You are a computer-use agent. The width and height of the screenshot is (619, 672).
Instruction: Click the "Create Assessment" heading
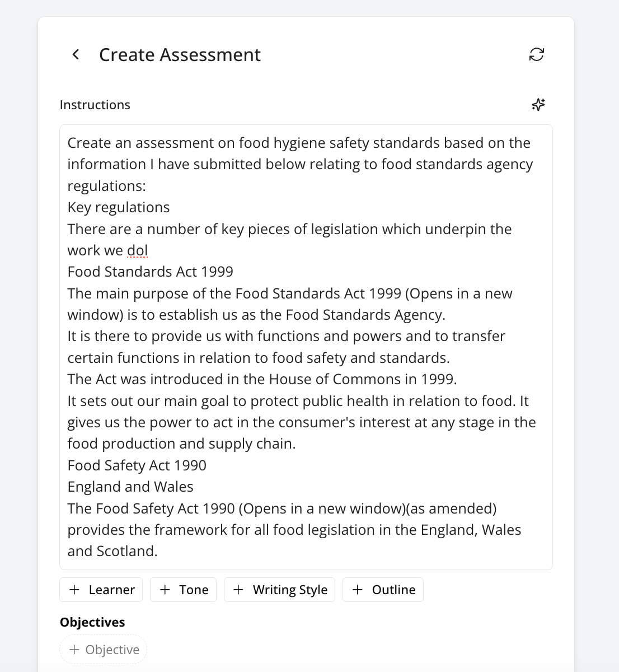(x=180, y=55)
